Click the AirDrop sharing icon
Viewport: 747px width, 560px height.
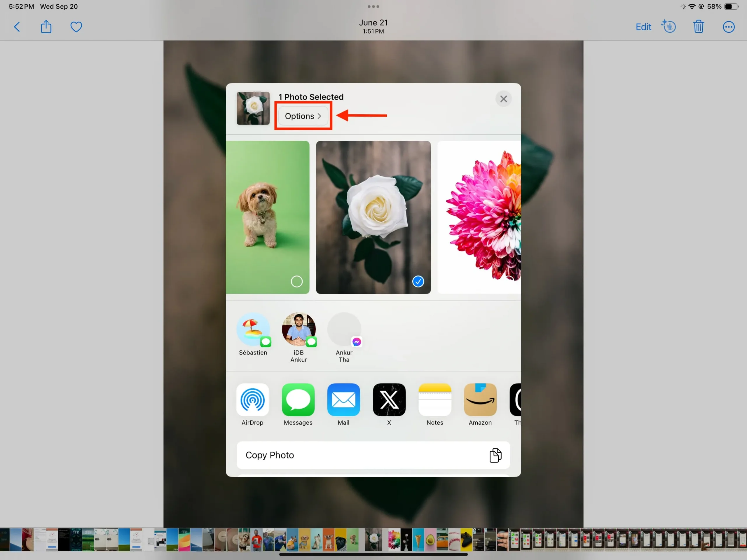pyautogui.click(x=252, y=399)
